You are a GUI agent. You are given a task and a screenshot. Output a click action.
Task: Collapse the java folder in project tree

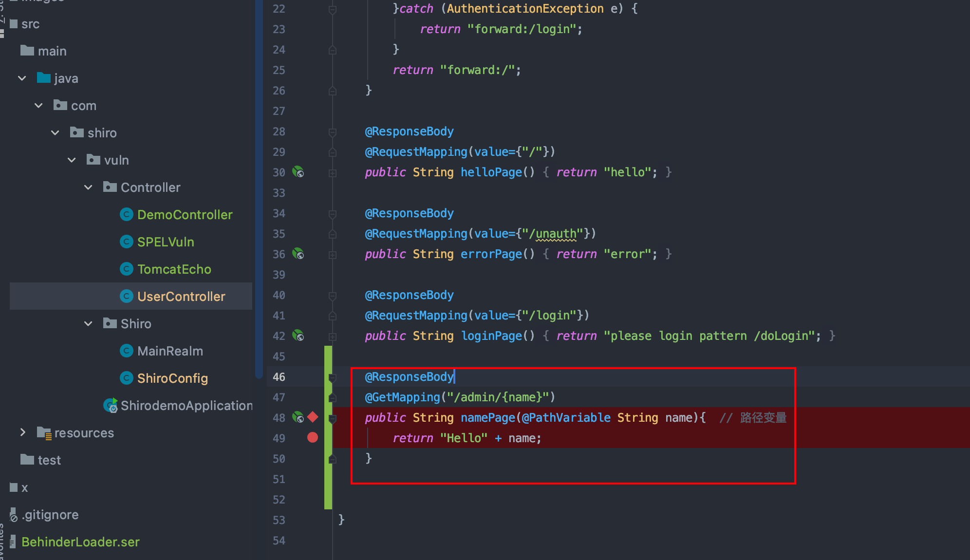coord(22,78)
